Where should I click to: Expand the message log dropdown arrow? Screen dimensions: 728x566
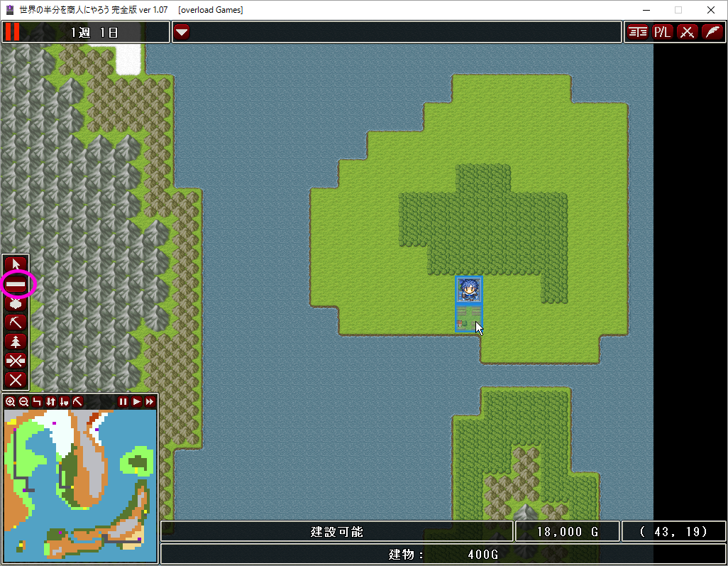tap(182, 32)
